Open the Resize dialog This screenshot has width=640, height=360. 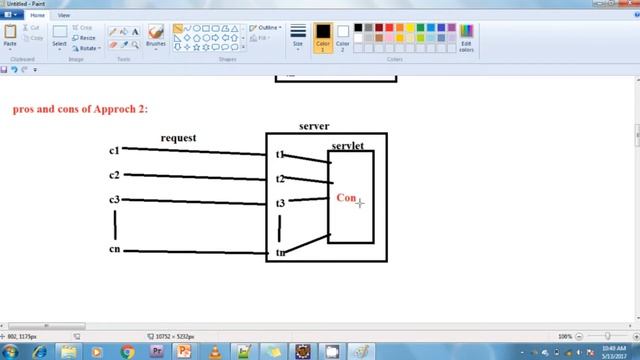(x=84, y=38)
